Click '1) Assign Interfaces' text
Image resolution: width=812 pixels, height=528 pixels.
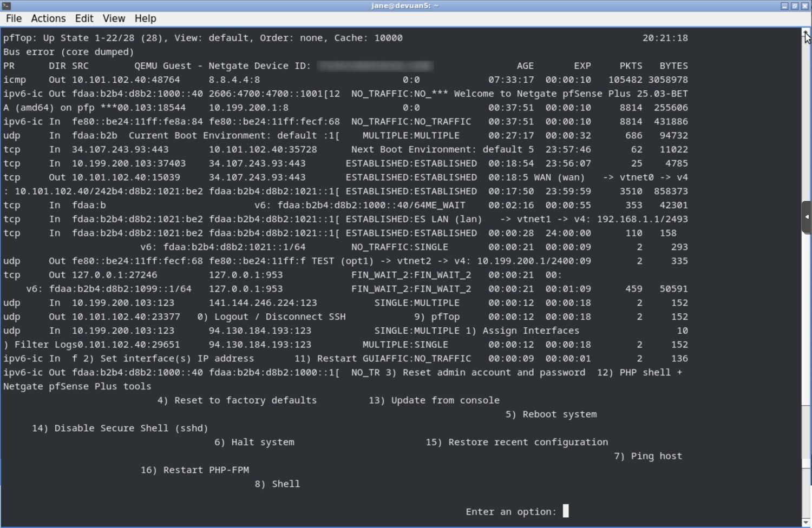click(x=522, y=331)
